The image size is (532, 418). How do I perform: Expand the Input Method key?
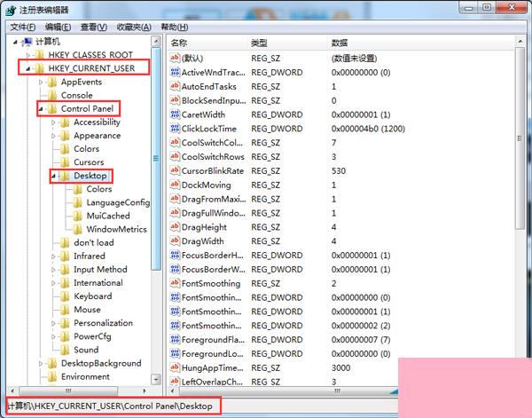tap(53, 270)
